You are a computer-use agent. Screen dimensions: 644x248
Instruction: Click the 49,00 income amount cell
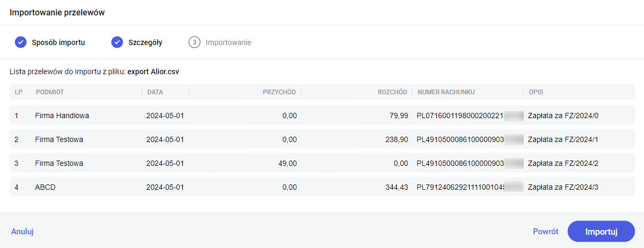286,163
